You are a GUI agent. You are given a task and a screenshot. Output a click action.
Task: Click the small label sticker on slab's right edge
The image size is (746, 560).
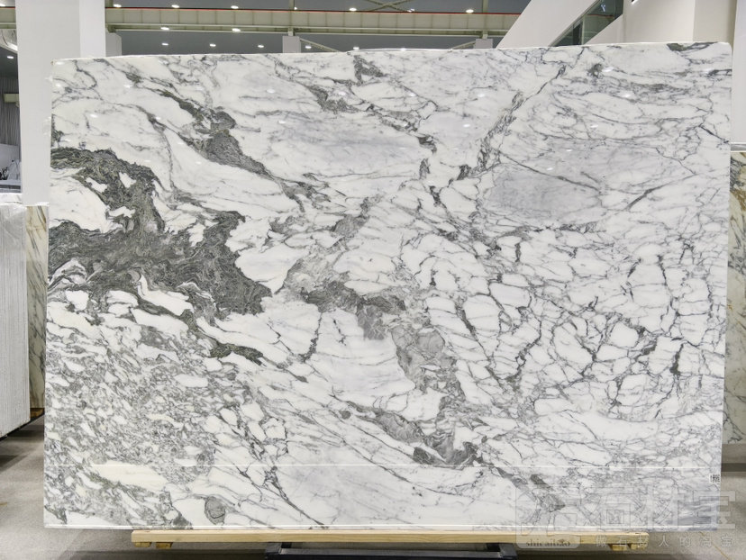tap(716, 479)
